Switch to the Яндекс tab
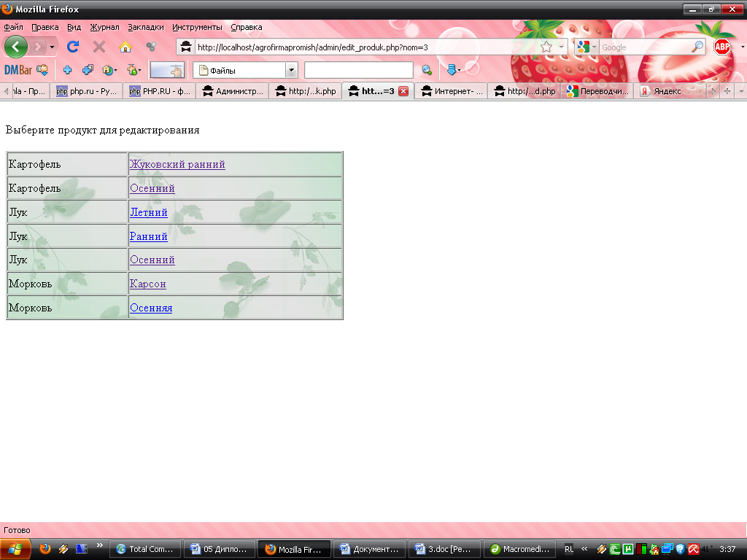Screen dimensions: 747x560 (x=670, y=91)
